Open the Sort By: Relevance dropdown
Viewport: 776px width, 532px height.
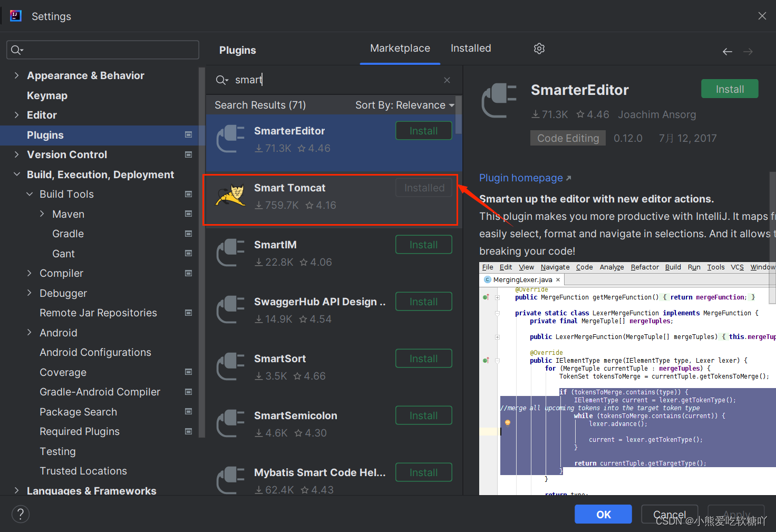coord(404,105)
